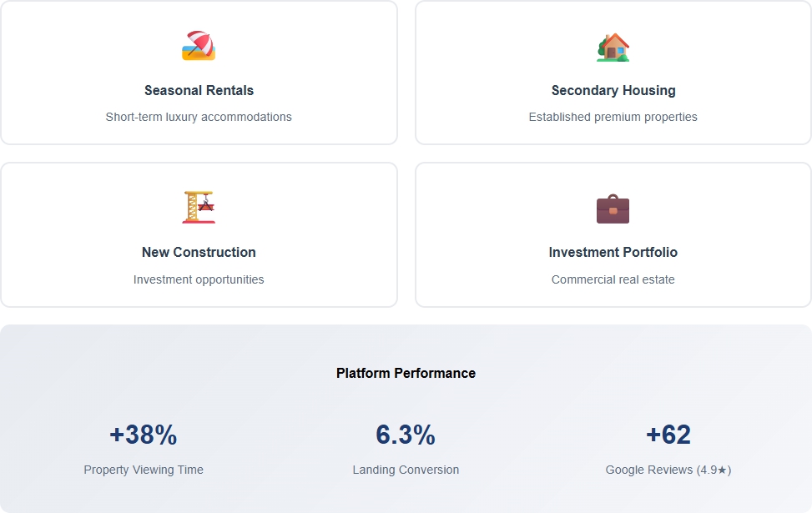Click the +38% statistic value
The width and height of the screenshot is (812, 513).
[x=144, y=435]
